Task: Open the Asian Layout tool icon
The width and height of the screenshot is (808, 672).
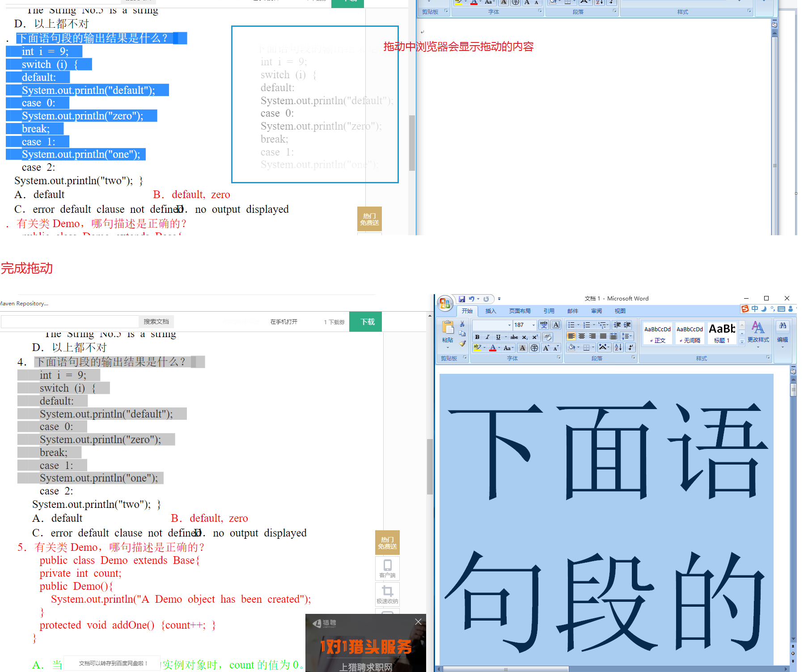Action: click(605, 347)
